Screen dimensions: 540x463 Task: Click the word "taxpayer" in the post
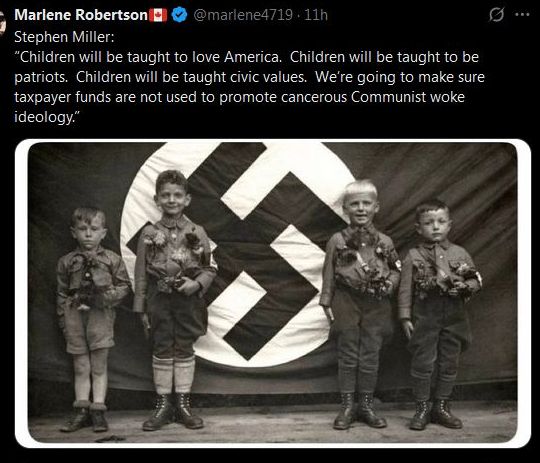click(x=43, y=97)
